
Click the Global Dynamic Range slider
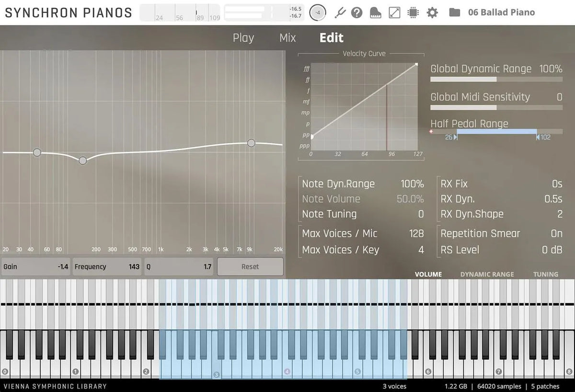[x=496, y=79]
